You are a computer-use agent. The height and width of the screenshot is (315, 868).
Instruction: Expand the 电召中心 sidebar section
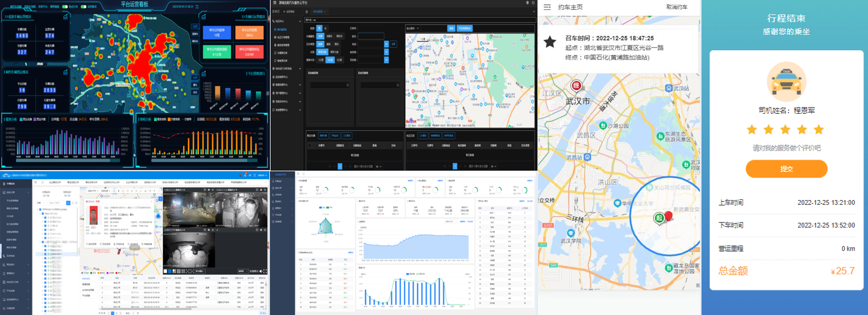[x=280, y=21]
